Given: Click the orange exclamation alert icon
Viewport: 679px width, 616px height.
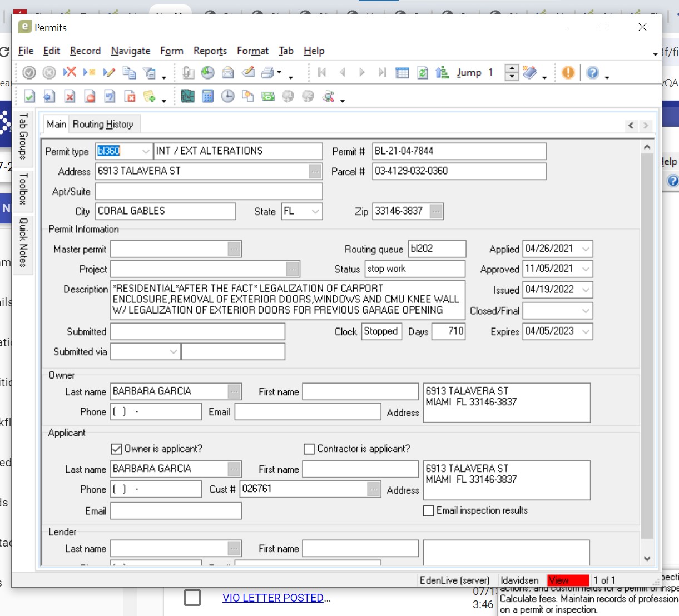Looking at the screenshot, I should [x=568, y=72].
